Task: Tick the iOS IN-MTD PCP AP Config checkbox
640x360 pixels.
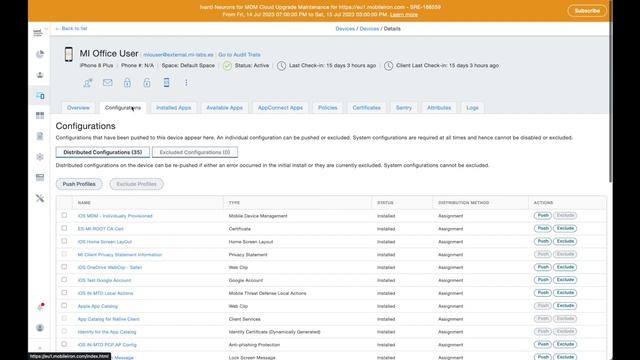Action: (64, 344)
